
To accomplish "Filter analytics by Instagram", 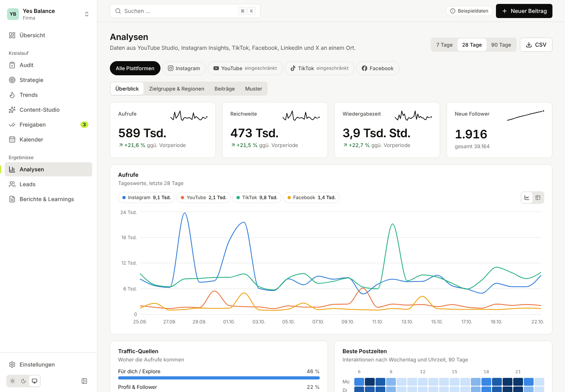I will 184,68.
